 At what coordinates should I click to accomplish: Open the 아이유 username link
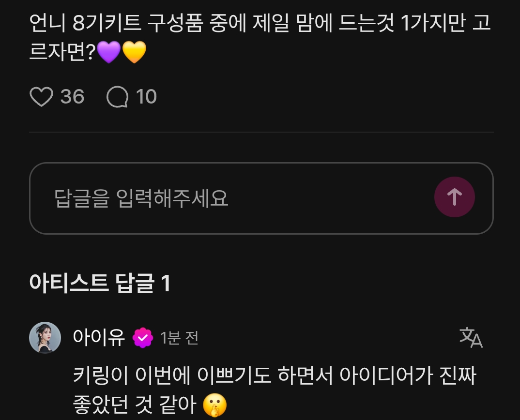point(99,337)
